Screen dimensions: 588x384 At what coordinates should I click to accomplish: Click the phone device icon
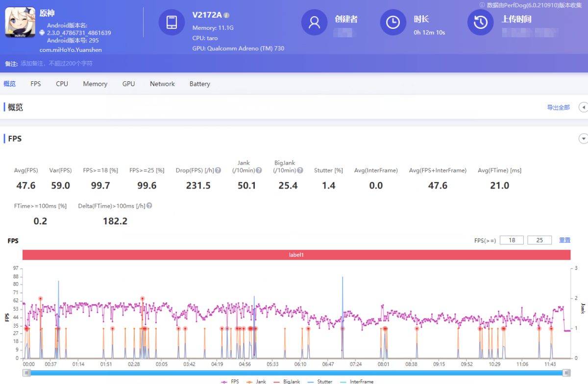click(172, 23)
